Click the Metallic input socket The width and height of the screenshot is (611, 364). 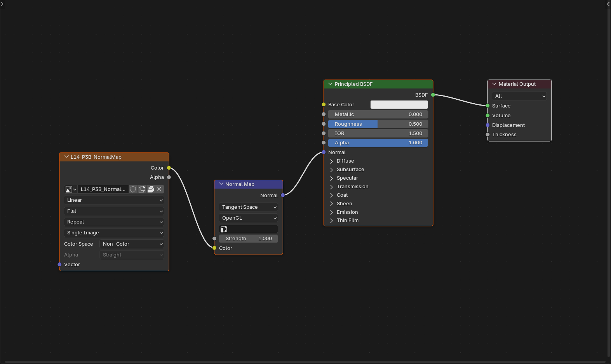(x=324, y=114)
